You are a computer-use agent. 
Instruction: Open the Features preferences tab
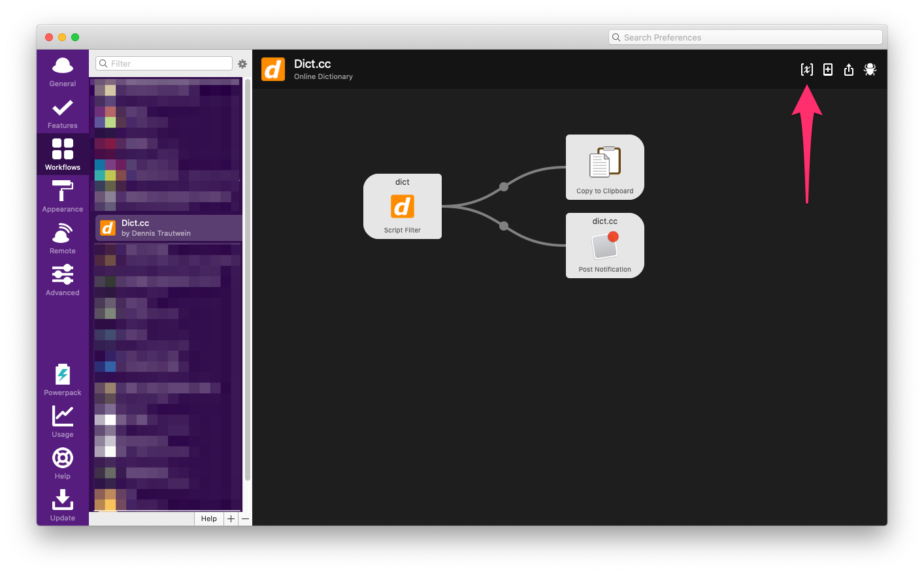(63, 114)
